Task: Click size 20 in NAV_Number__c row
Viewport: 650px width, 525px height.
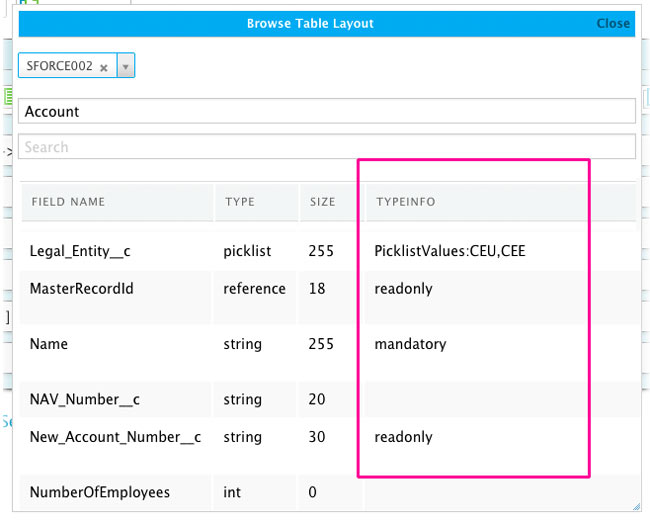Action: click(x=317, y=399)
